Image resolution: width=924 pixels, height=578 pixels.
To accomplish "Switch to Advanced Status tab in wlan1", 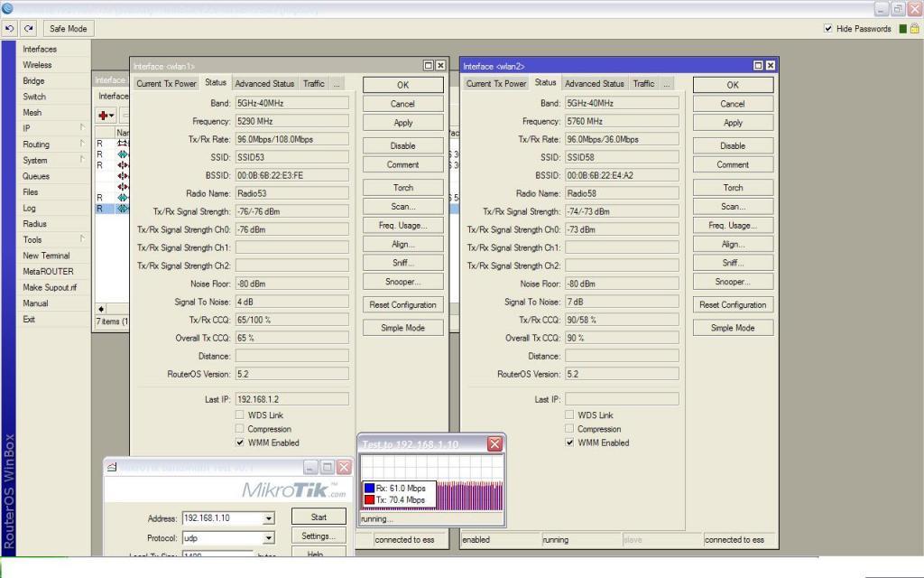I will click(x=264, y=84).
